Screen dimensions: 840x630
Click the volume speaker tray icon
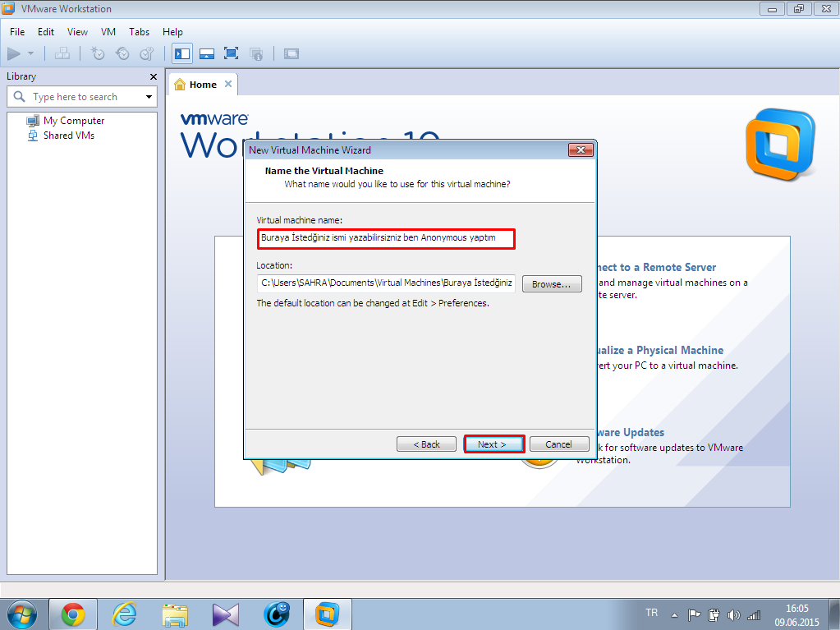coord(733,615)
